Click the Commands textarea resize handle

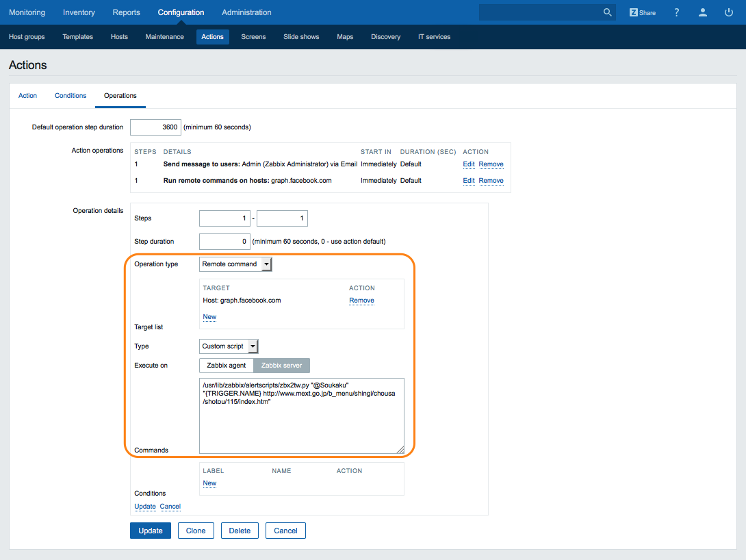pos(400,450)
